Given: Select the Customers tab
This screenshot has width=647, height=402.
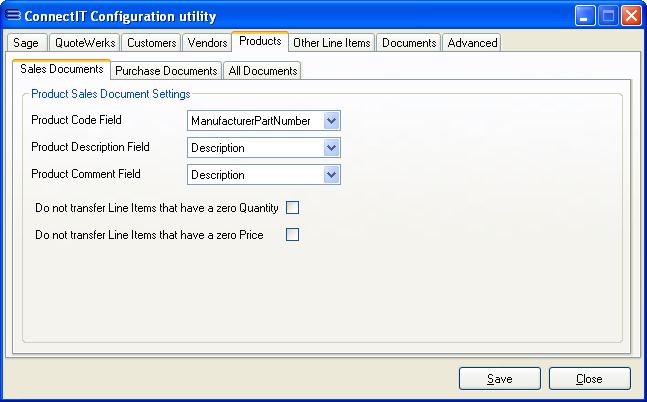Looking at the screenshot, I should click(151, 43).
